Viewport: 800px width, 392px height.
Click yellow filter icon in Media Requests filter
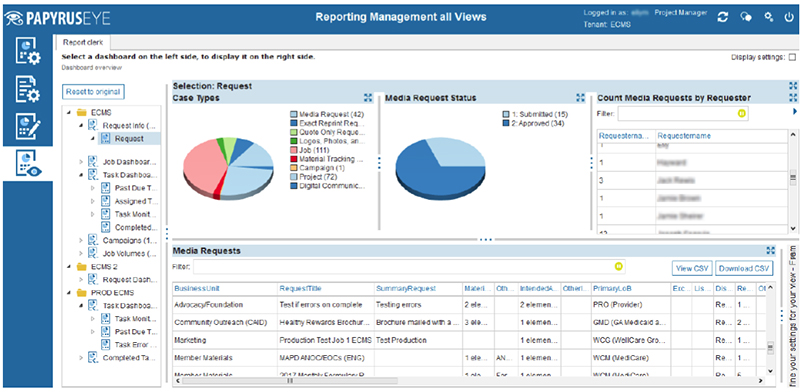[619, 266]
